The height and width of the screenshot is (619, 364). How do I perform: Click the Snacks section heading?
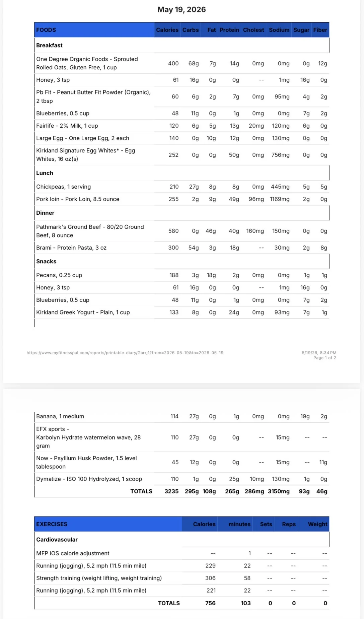click(46, 261)
